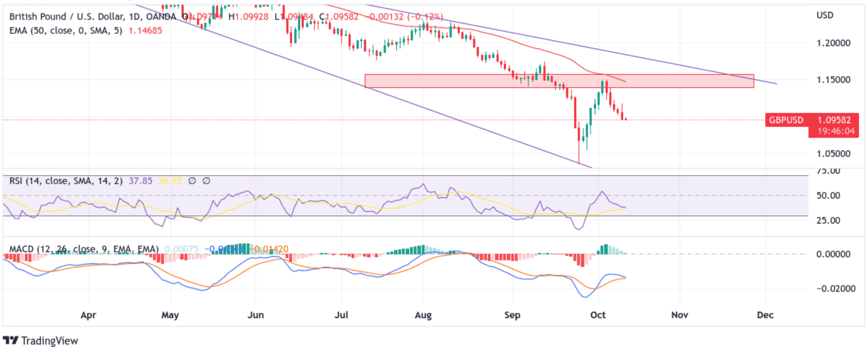Select the RSI (14, close, SMA, 14, 2) legend

coord(66,181)
